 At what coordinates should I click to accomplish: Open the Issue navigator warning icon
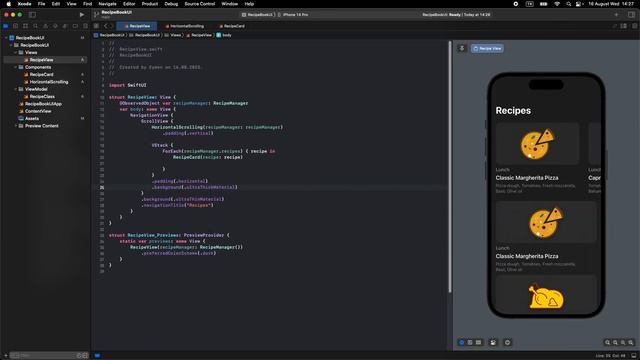[x=45, y=26]
